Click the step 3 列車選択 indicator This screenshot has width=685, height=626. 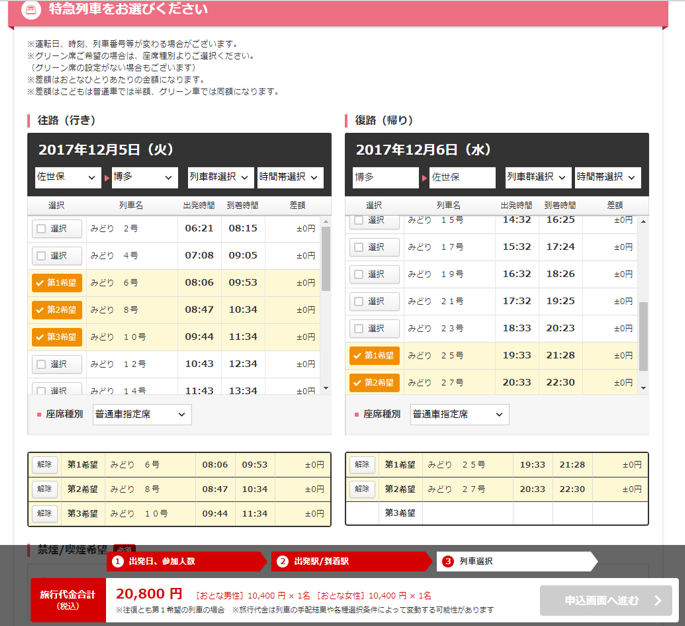coord(516,561)
